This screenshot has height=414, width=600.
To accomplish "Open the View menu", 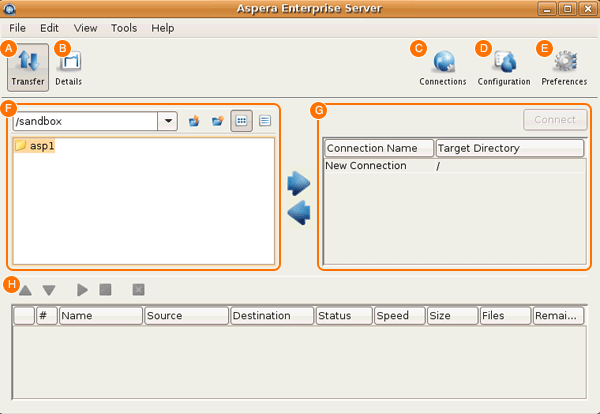I will click(x=85, y=28).
